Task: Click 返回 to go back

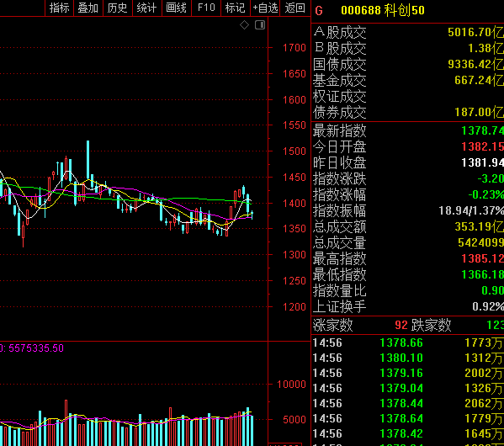Action: click(294, 8)
